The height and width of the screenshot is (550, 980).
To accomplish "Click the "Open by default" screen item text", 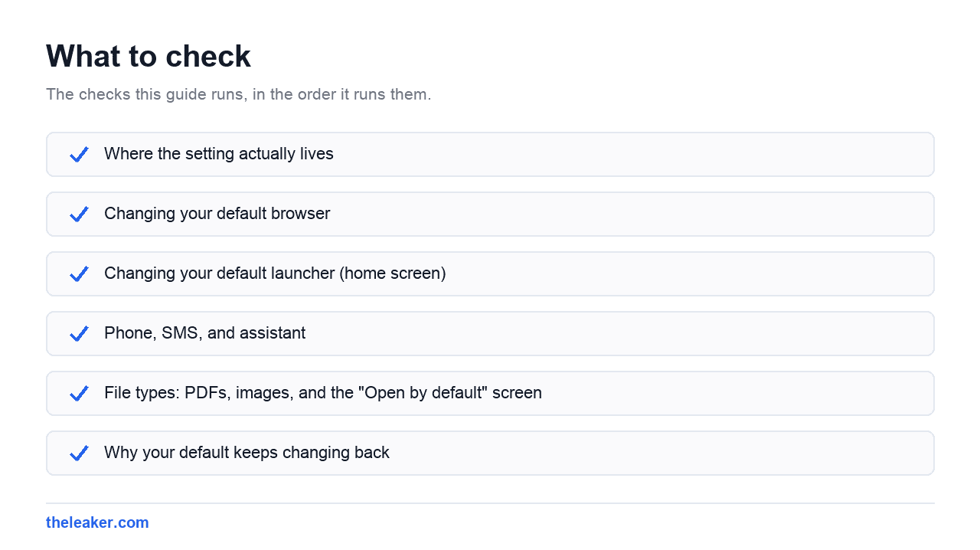I will [323, 393].
